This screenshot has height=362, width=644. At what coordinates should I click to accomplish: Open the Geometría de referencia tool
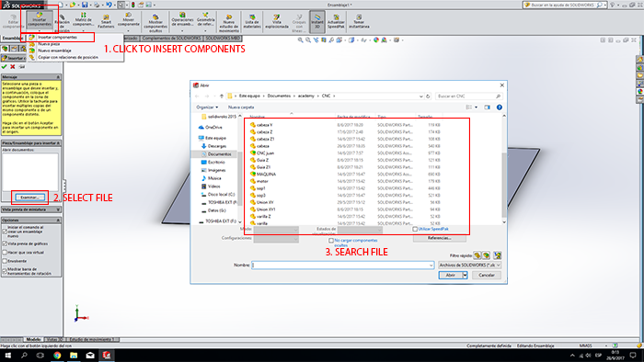206,20
